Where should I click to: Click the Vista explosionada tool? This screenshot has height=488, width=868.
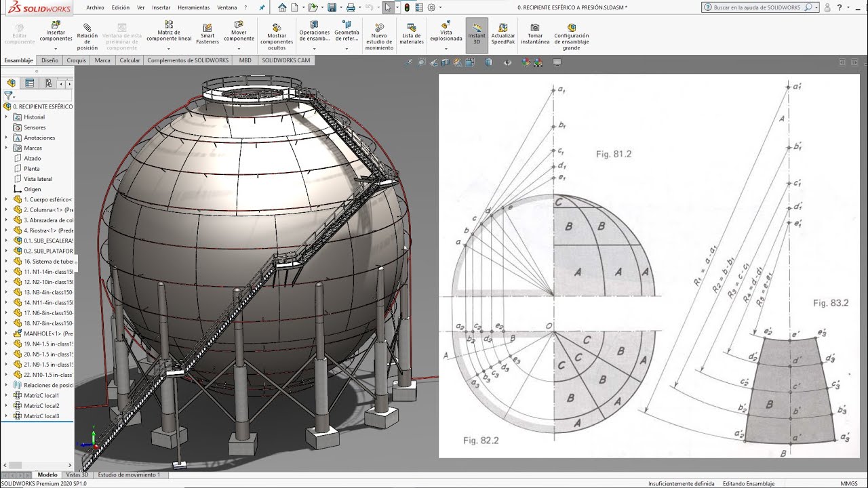(446, 32)
